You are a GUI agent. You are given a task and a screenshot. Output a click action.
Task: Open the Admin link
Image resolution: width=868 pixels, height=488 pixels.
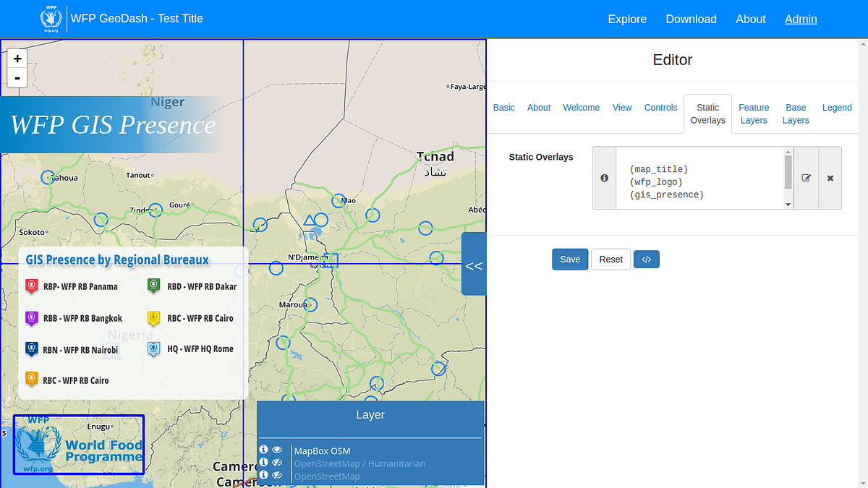801,20
